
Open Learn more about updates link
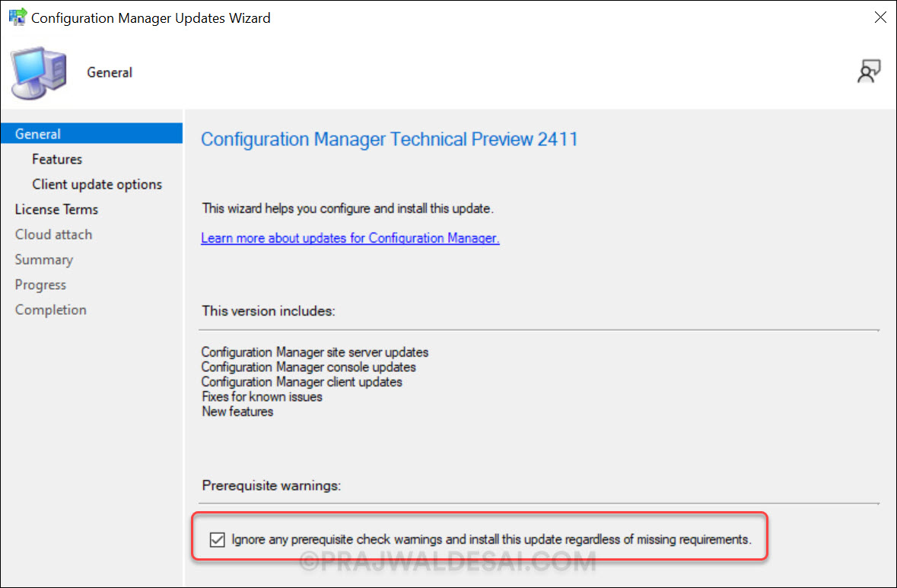point(350,238)
